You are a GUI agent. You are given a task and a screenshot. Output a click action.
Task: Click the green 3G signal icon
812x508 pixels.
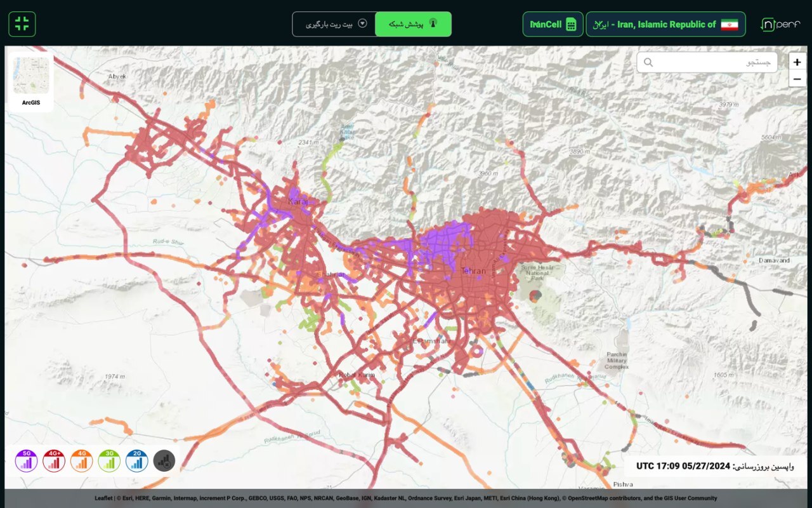coord(109,460)
